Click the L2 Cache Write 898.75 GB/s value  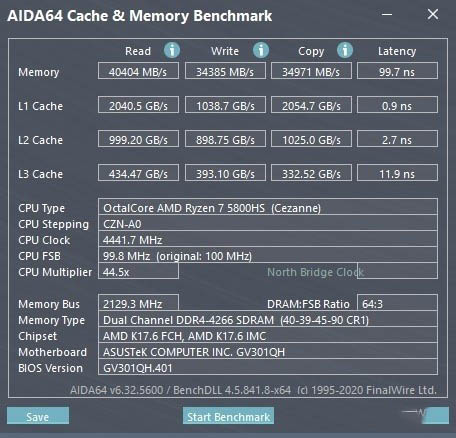(225, 139)
